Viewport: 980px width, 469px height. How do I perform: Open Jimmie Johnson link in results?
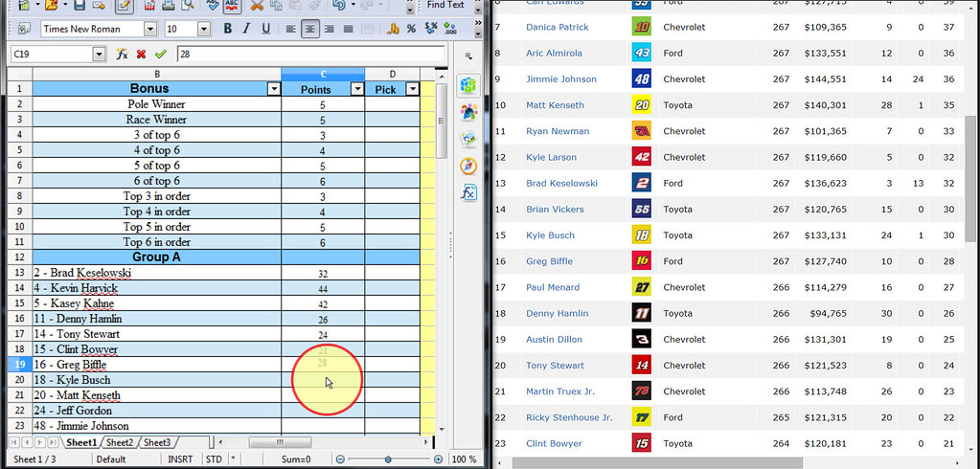click(560, 78)
